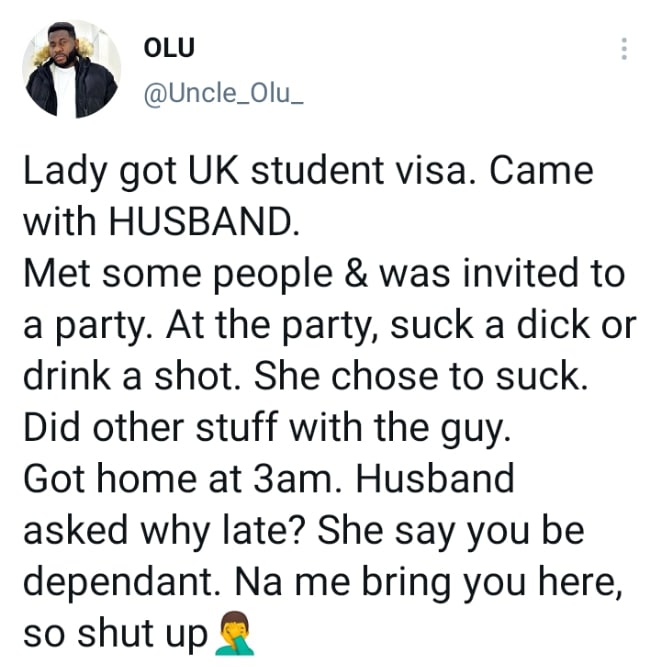Click "Did other stuff with the guy" line

267,430
